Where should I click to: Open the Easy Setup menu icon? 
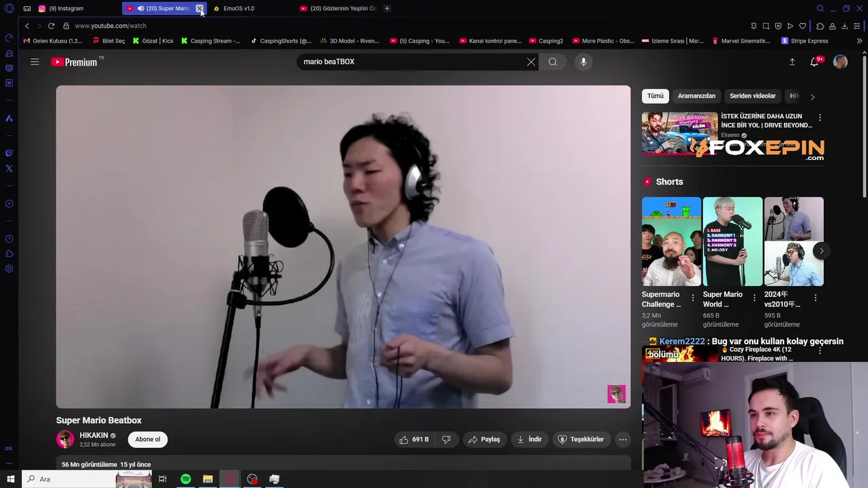coord(857,26)
